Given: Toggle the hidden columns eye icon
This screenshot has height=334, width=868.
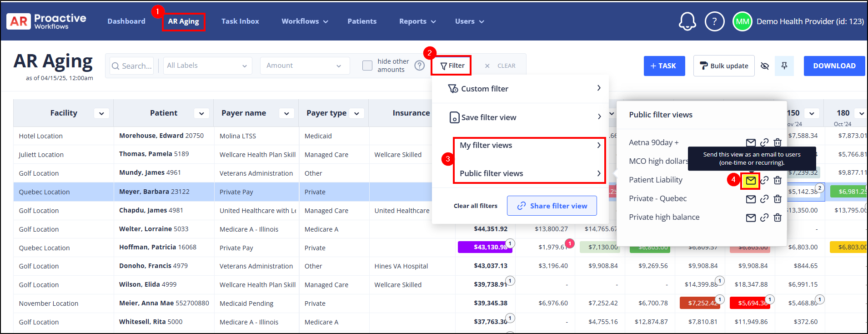Looking at the screenshot, I should [765, 66].
